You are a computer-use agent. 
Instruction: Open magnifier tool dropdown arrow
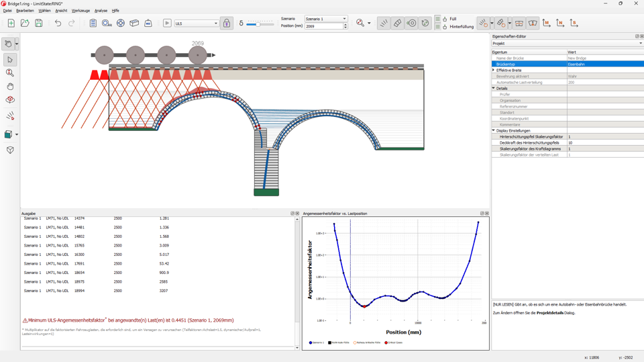[x=369, y=24]
